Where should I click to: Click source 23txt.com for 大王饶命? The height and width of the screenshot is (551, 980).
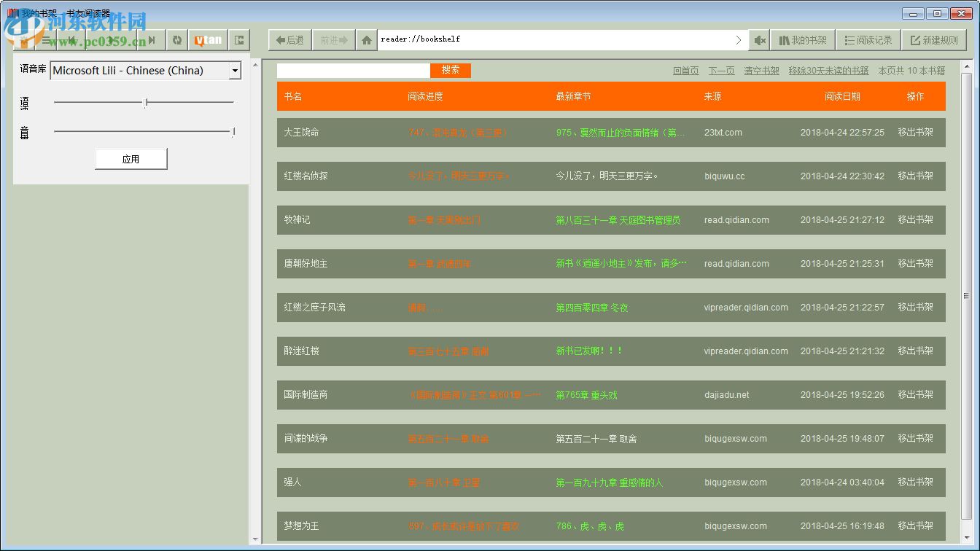pos(723,133)
